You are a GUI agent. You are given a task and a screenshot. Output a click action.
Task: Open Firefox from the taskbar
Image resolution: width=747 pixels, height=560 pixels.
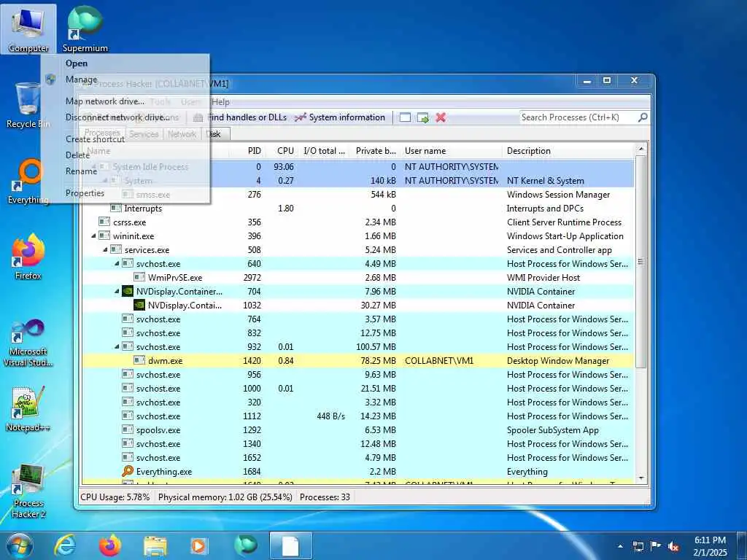click(110, 545)
